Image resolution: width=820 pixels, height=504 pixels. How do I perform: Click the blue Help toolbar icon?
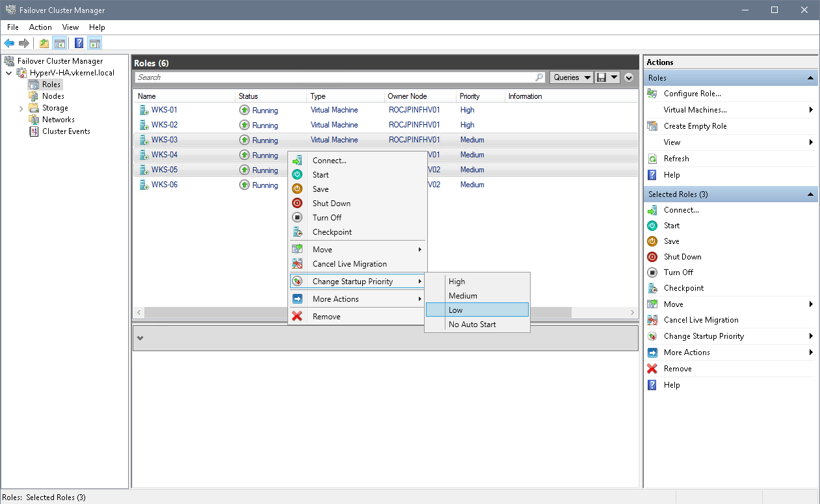(79, 44)
